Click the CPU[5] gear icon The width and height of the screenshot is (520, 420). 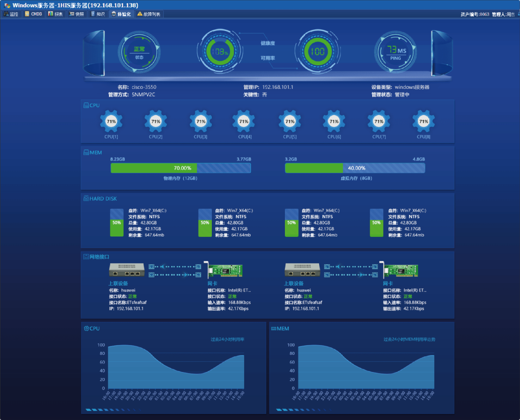point(290,121)
